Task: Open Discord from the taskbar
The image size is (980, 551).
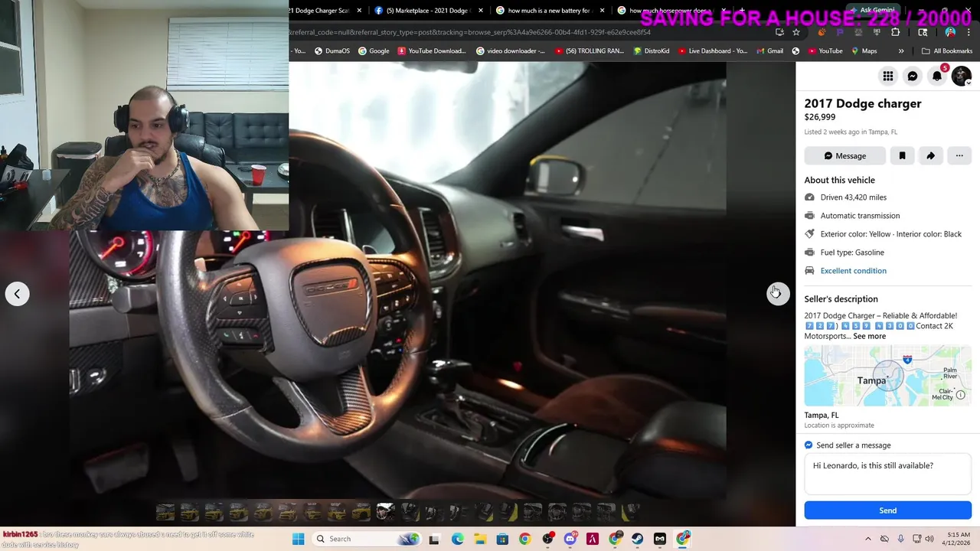Action: pyautogui.click(x=570, y=539)
